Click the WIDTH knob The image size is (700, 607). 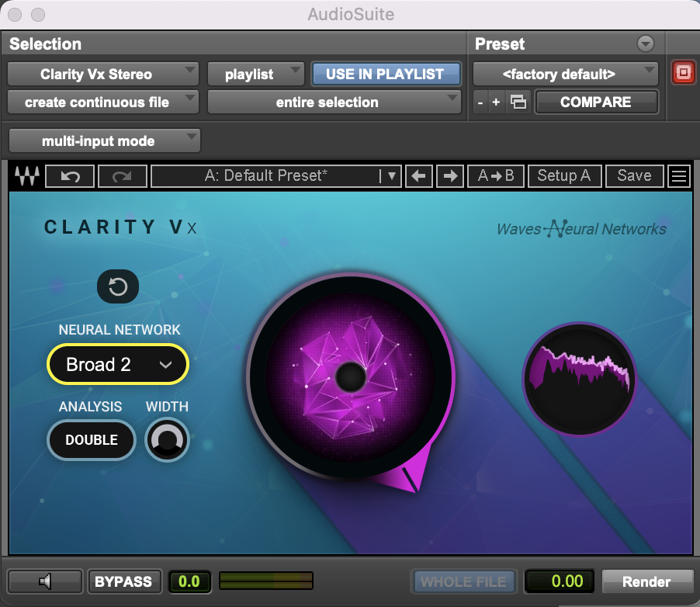pyautogui.click(x=167, y=440)
